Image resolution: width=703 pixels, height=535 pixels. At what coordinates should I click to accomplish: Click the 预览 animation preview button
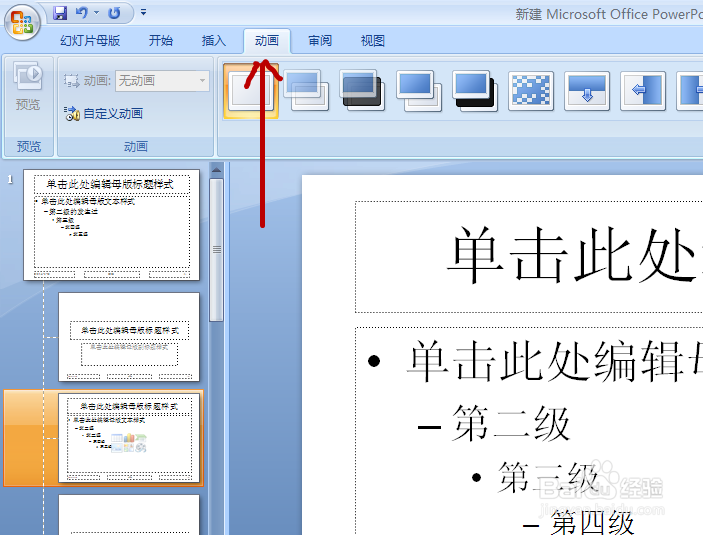click(x=28, y=87)
